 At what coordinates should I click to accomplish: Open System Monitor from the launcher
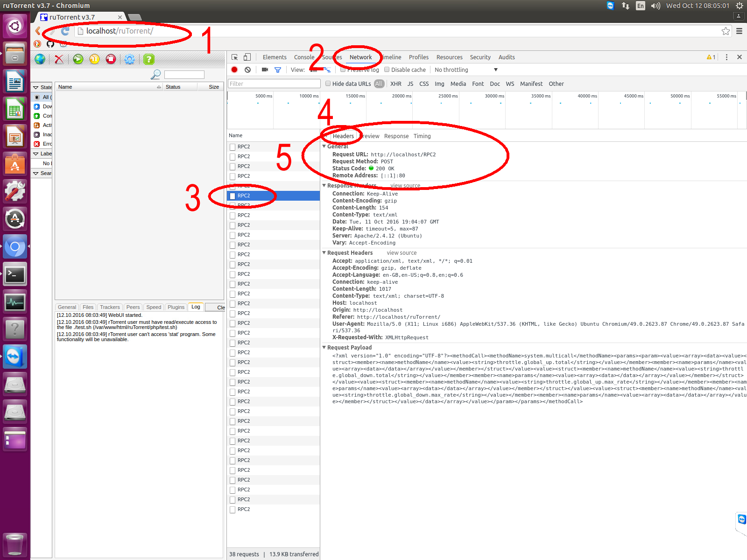click(15, 302)
